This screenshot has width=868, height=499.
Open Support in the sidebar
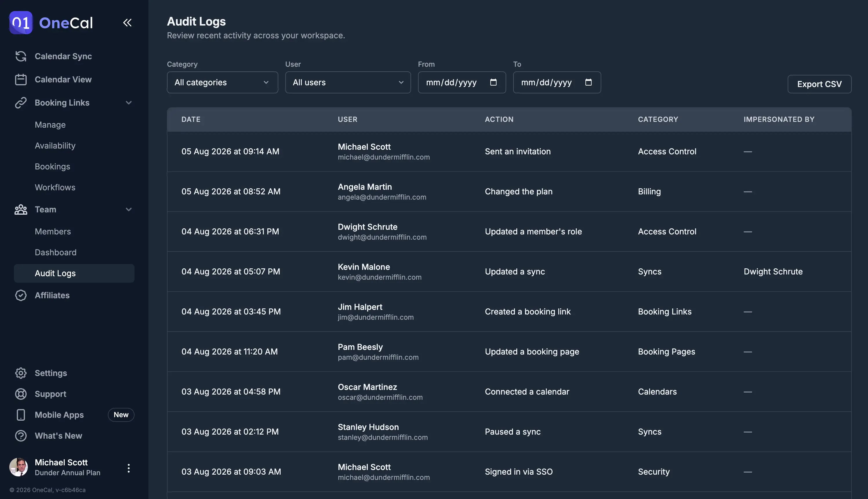50,394
